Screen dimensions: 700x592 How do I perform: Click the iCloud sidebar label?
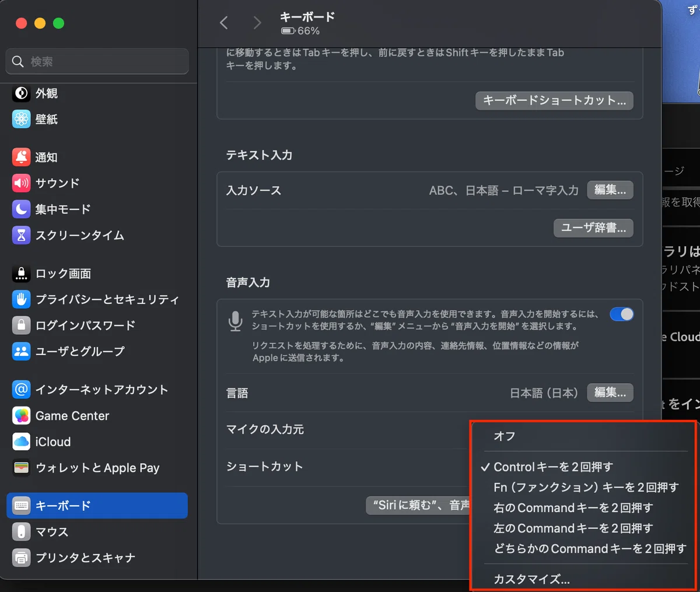(x=53, y=442)
